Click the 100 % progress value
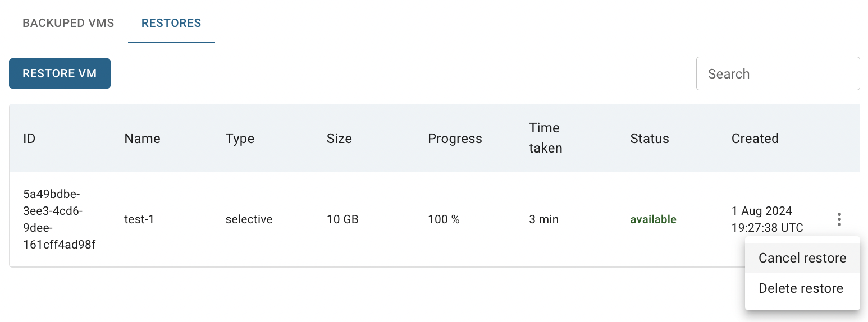 (444, 219)
